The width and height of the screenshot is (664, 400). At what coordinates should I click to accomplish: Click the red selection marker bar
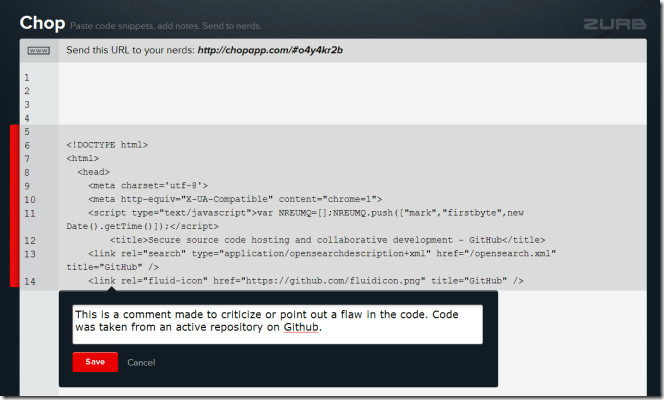pos(14,206)
